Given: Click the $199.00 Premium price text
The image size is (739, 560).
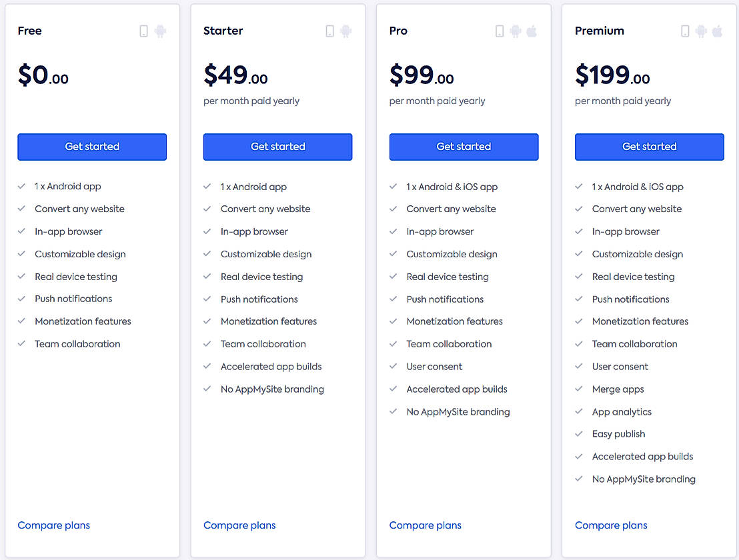Looking at the screenshot, I should [612, 75].
